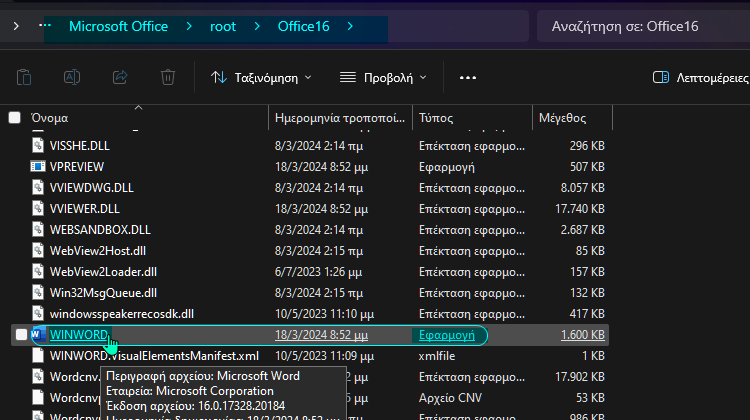Image resolution: width=750 pixels, height=420 pixels.
Task: Click the 507 KB size of VPREVIEW
Action: click(587, 167)
